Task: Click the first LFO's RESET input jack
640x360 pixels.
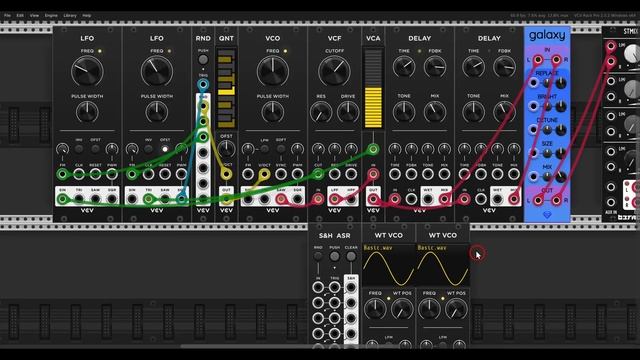Action: [95, 174]
